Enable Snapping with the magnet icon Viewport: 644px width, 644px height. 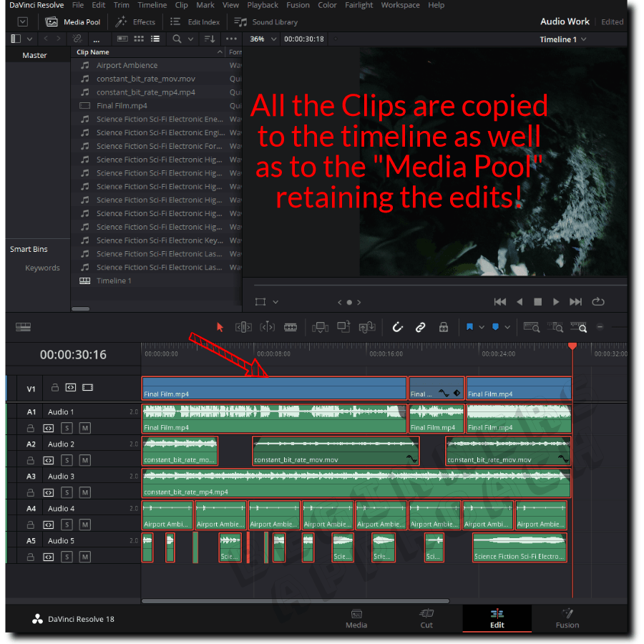click(x=398, y=327)
